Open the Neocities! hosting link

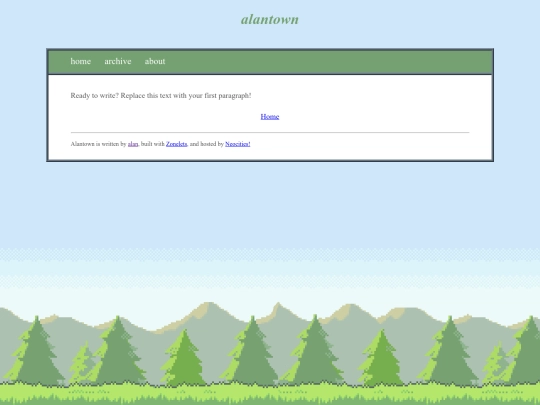[238, 144]
